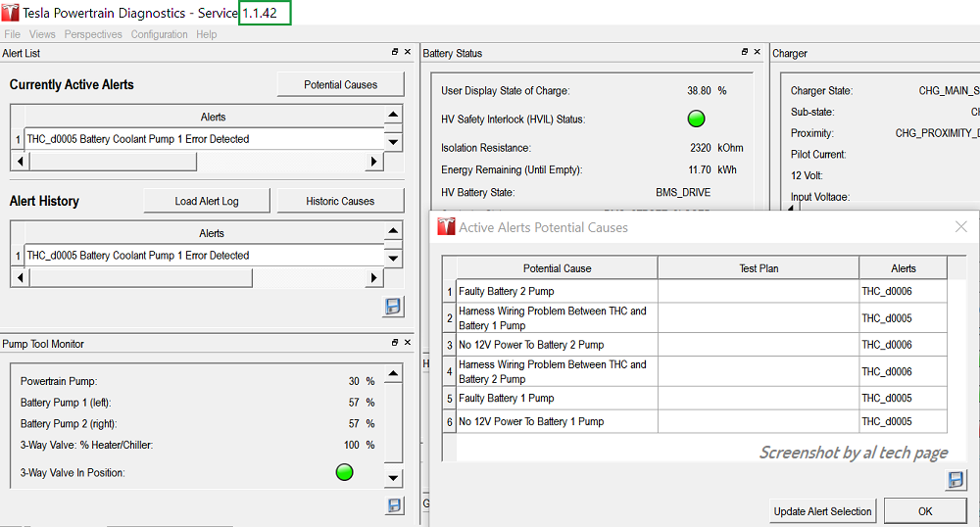The image size is (980, 527).
Task: Click the Load Alert Log button
Action: tap(206, 201)
